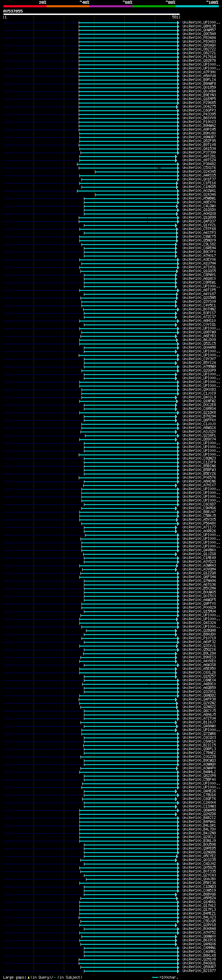
Task: Select hit UniRef100_A8EV70
Action: (199, 202)
